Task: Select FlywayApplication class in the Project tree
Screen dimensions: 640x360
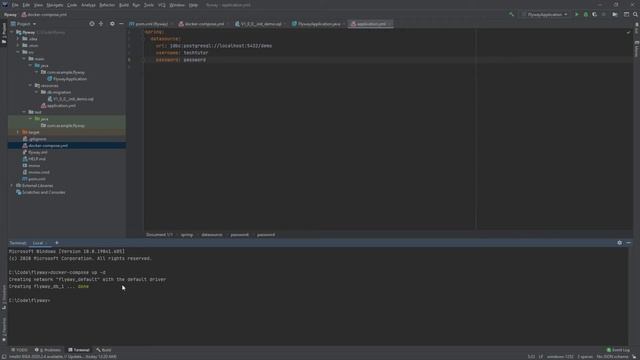Action: pyautogui.click(x=70, y=79)
